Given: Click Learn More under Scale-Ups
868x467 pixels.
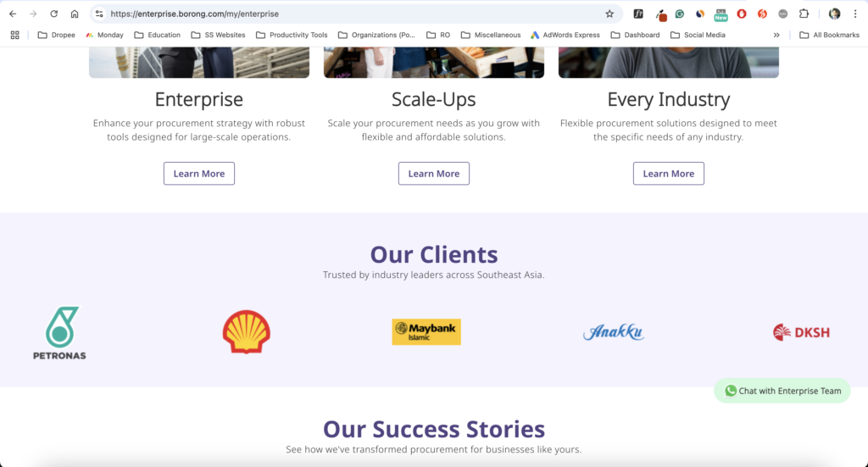Looking at the screenshot, I should (434, 174).
